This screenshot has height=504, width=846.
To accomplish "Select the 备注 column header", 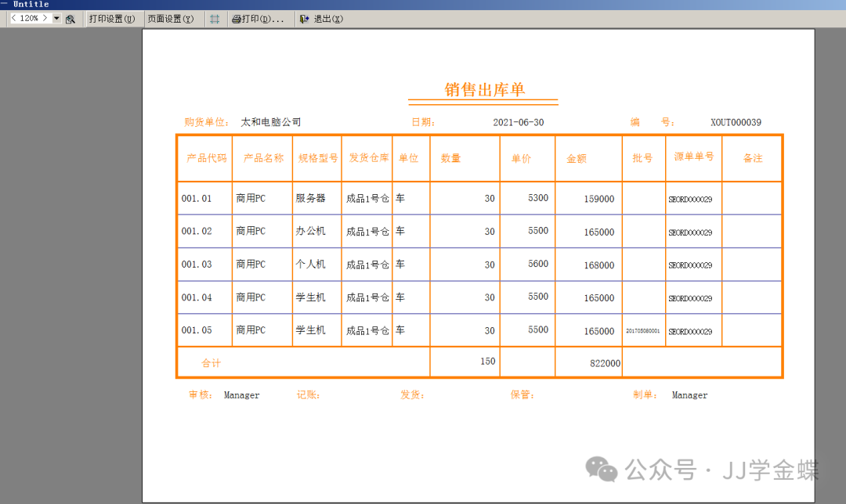I will [x=752, y=158].
